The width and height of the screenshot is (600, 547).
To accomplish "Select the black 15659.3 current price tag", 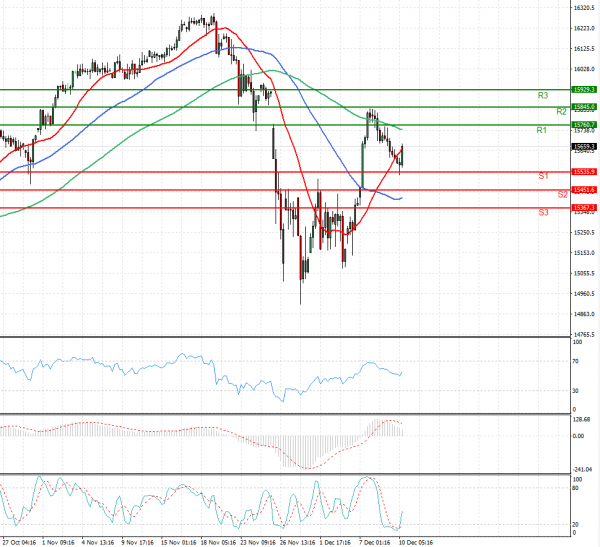I will pos(584,147).
